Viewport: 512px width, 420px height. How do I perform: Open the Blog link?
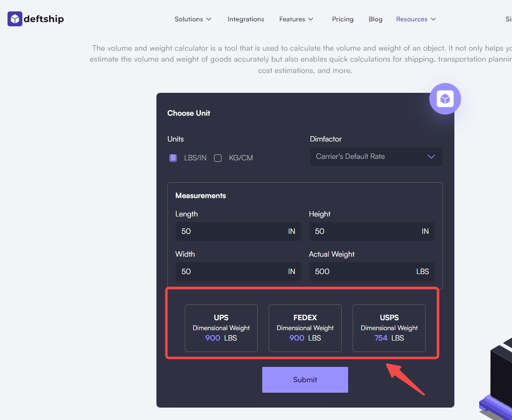coord(375,19)
